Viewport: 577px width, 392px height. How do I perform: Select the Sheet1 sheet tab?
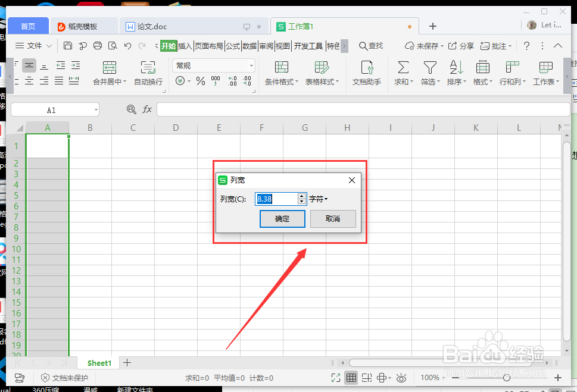coord(99,363)
